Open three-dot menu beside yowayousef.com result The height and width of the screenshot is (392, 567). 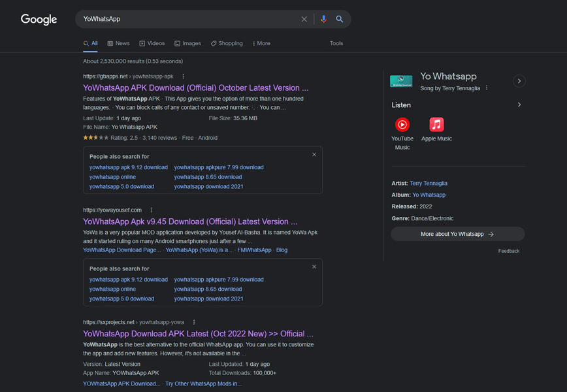[151, 210]
